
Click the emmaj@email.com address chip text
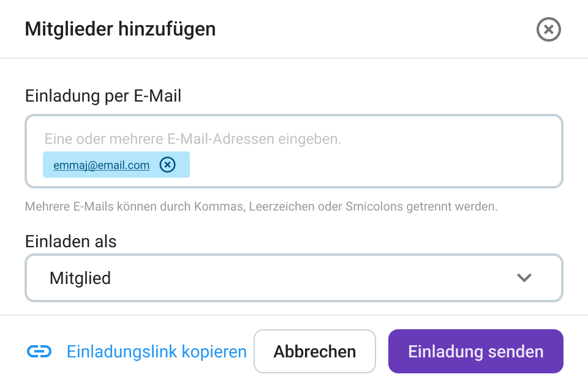101,165
